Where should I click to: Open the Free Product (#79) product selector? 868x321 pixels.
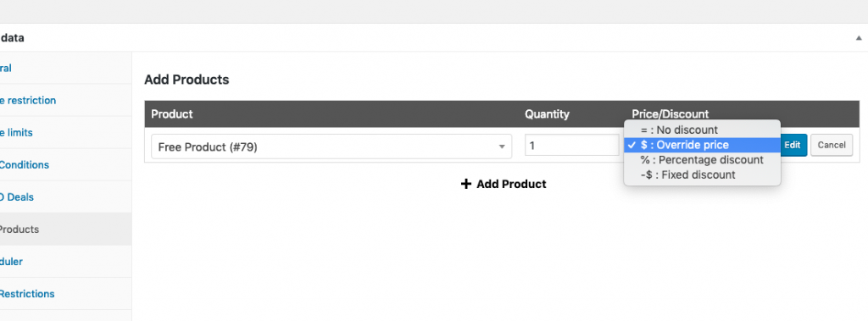(x=331, y=147)
